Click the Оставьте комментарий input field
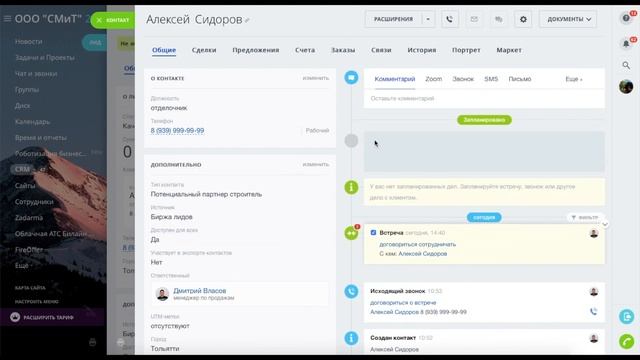The width and height of the screenshot is (640, 360). click(484, 99)
